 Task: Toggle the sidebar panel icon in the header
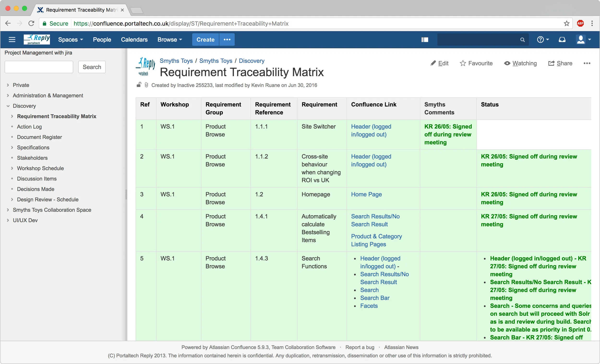click(425, 40)
